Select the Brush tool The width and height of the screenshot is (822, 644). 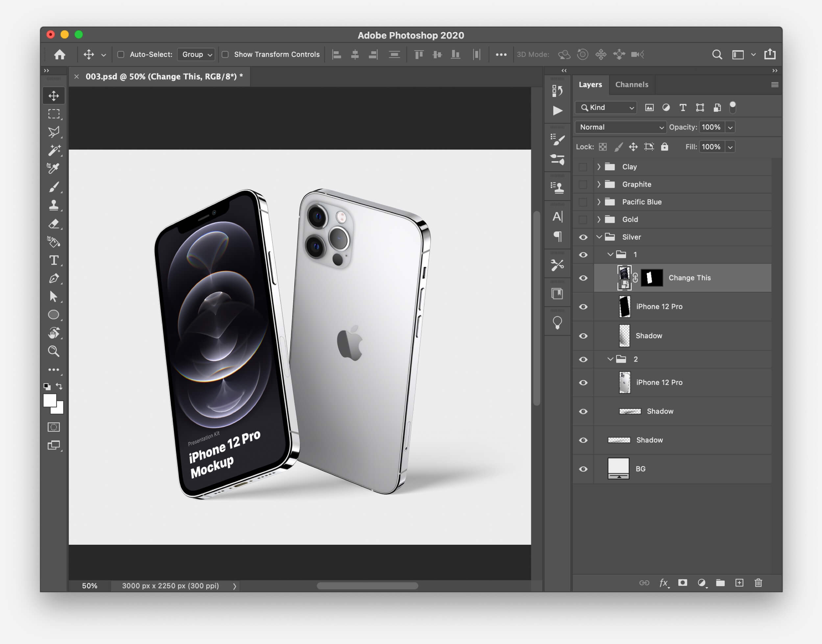(54, 187)
